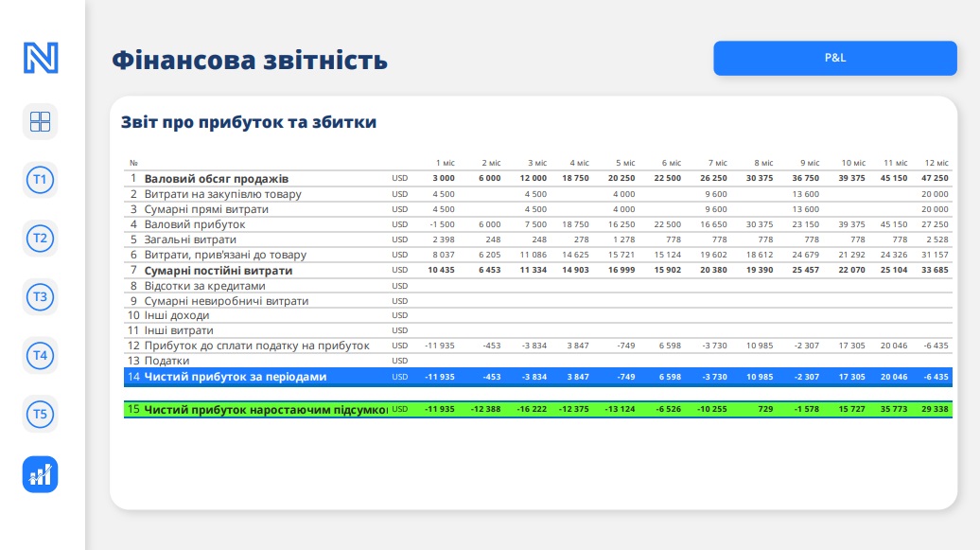Select the "Сумарні постійні витрати" row label
The height and width of the screenshot is (550, 980).
(x=219, y=271)
